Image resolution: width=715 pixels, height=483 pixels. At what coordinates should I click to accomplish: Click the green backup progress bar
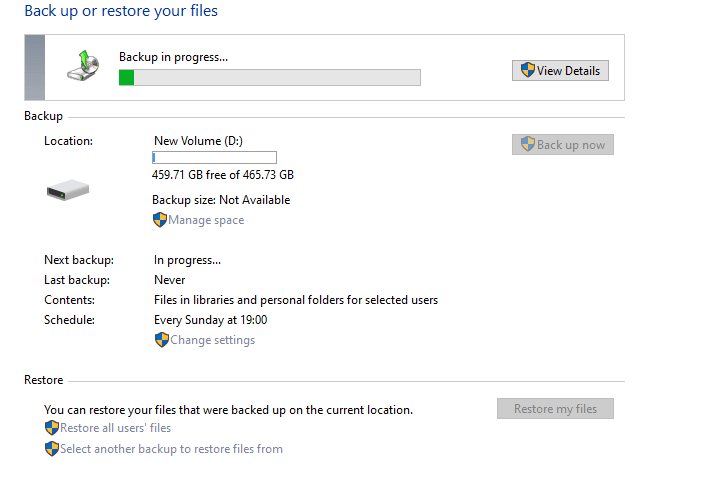[269, 78]
